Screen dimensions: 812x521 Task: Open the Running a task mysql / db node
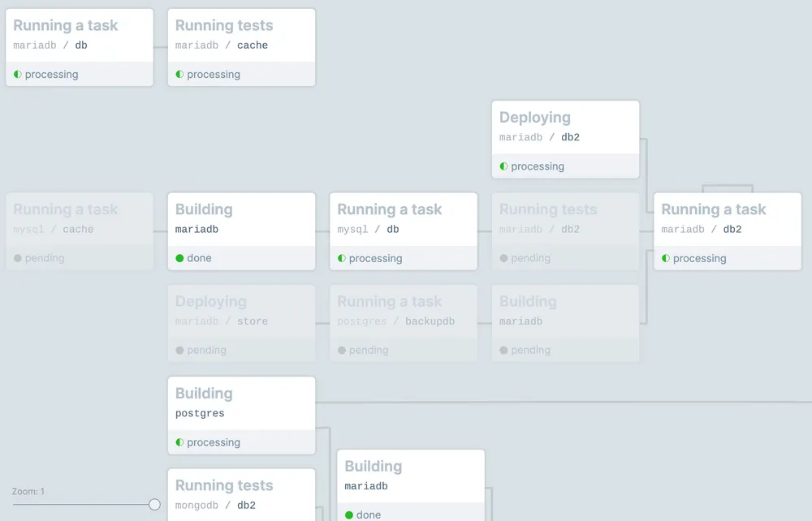[x=404, y=230]
